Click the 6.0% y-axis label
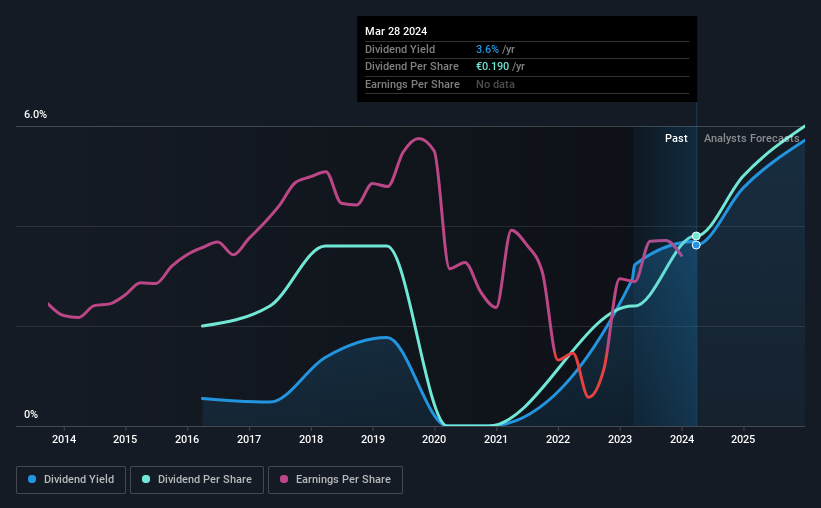This screenshot has height=508, width=821. pos(35,115)
